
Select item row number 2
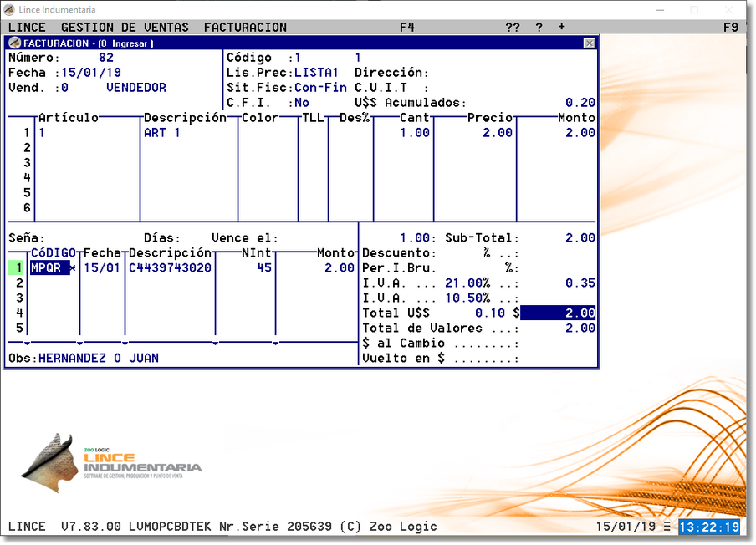27,148
